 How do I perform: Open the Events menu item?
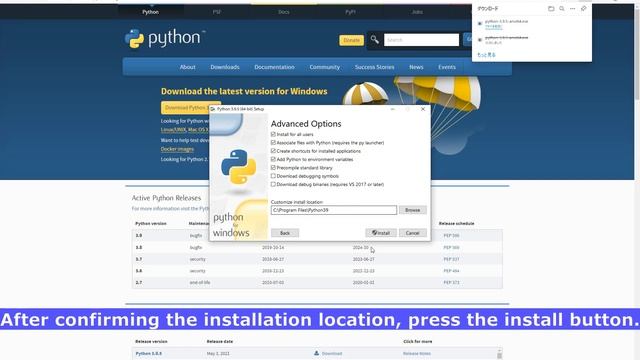point(447,67)
